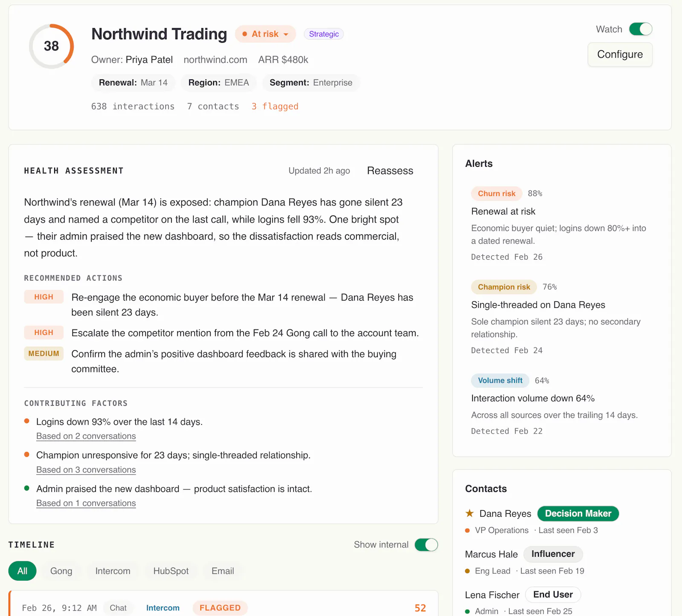The image size is (682, 616).
Task: Select the Renewal: Mar 14 chip
Action: [133, 83]
